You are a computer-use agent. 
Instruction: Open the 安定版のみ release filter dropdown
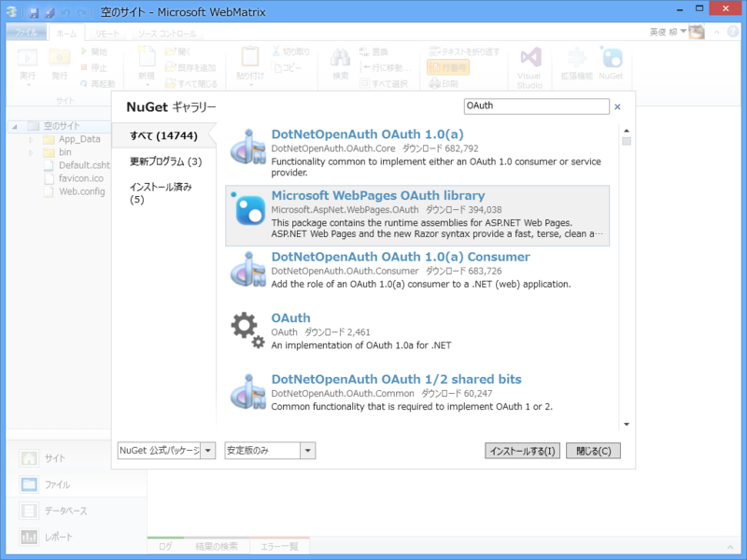pos(308,450)
